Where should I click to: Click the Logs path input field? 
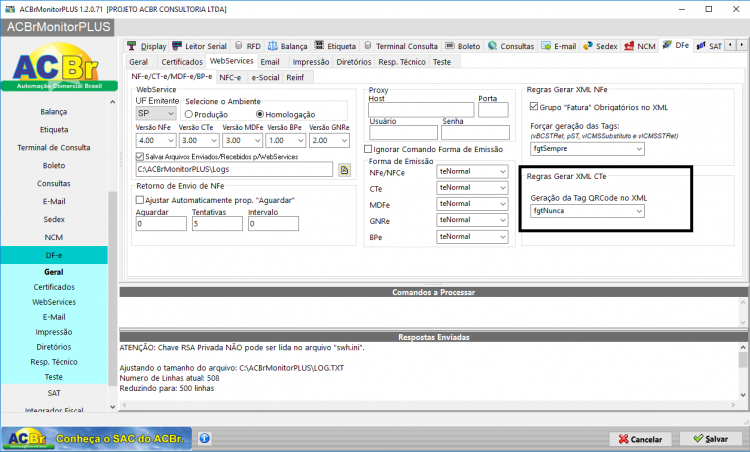[x=234, y=169]
